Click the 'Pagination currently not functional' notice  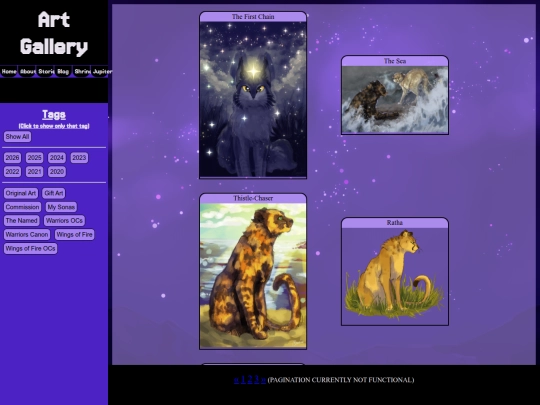pos(341,380)
